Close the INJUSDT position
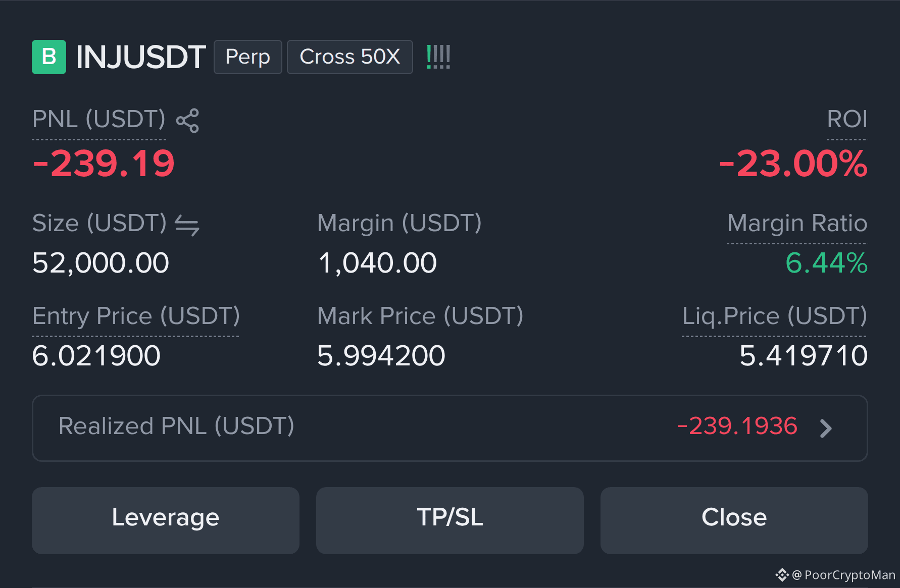 pyautogui.click(x=734, y=520)
